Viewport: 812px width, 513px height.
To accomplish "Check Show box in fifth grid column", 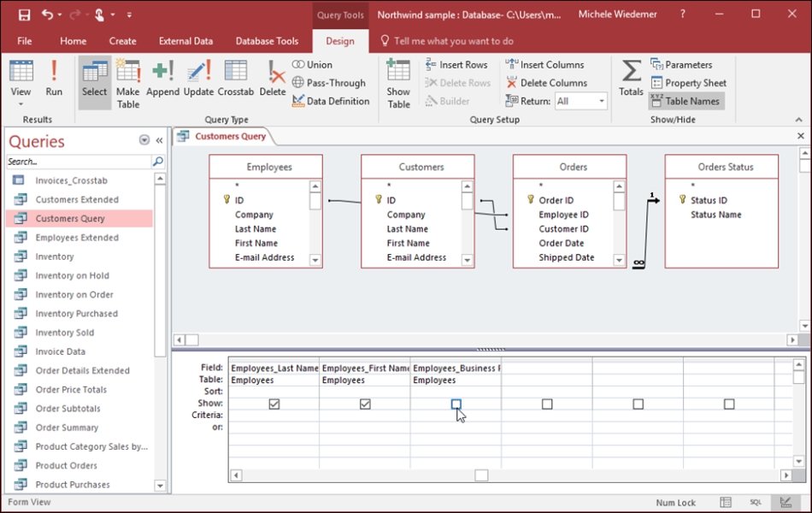I will point(638,404).
